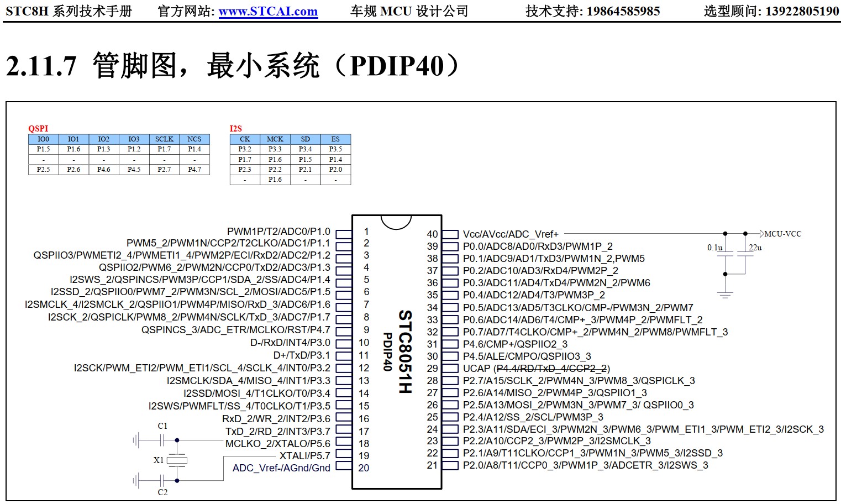Click blue pin label "ADC_Vref-/AGnd/Gnd"

click(x=281, y=468)
